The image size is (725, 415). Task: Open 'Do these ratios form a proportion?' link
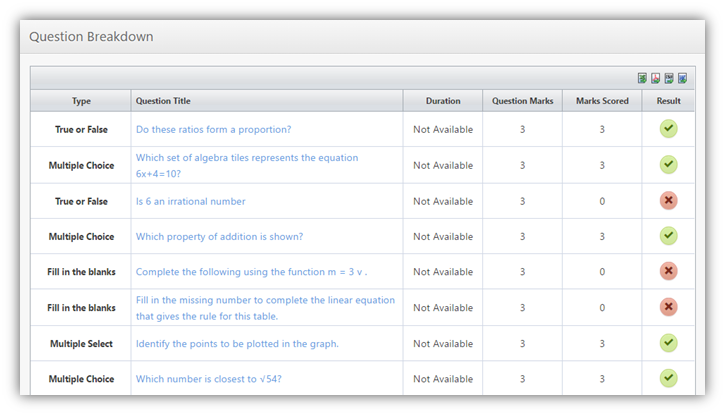click(x=213, y=130)
